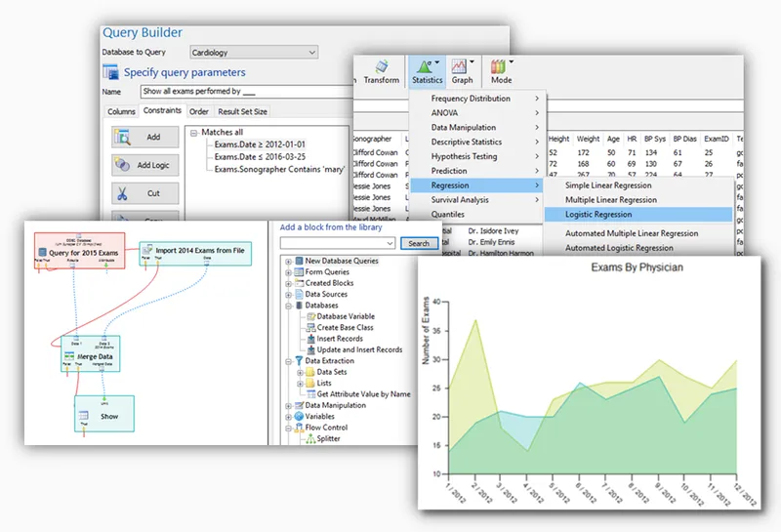Switch to the Result Set Size tab
Viewport: 781px width, 532px height.
(x=242, y=111)
